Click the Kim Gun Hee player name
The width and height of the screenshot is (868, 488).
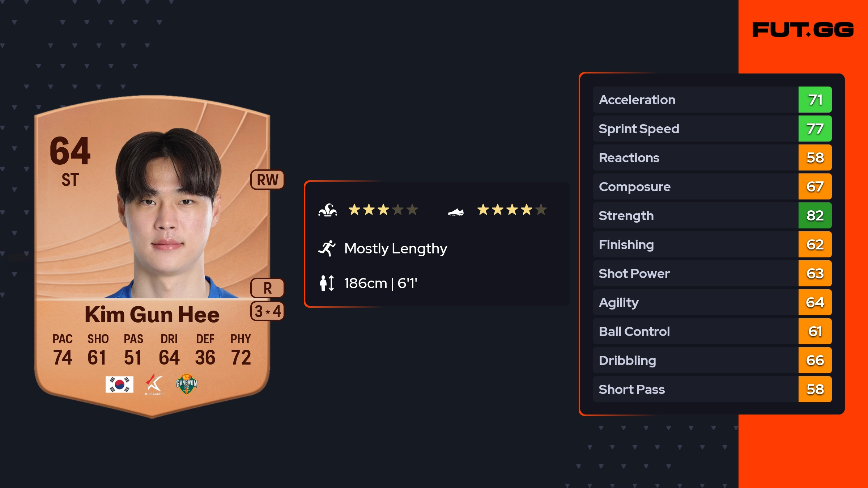click(152, 314)
